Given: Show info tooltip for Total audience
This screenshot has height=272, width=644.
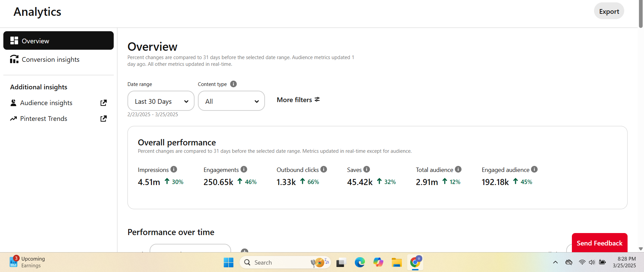Looking at the screenshot, I should pos(458,169).
